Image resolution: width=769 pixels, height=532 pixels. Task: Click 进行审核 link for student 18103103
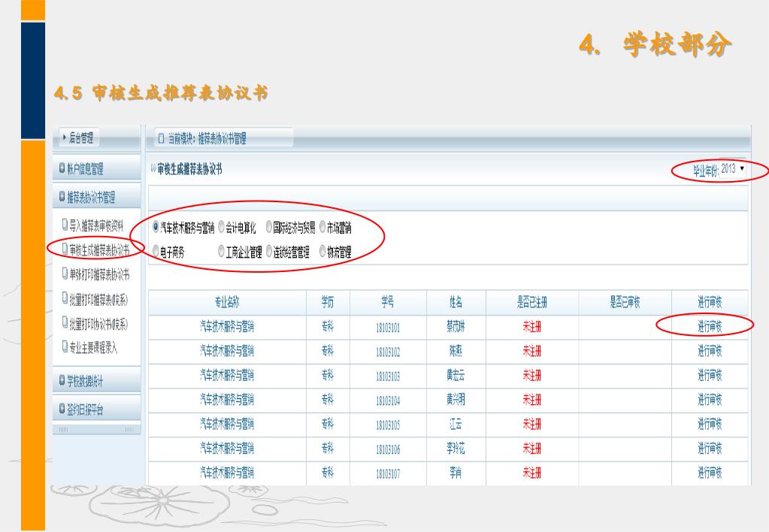pos(710,375)
